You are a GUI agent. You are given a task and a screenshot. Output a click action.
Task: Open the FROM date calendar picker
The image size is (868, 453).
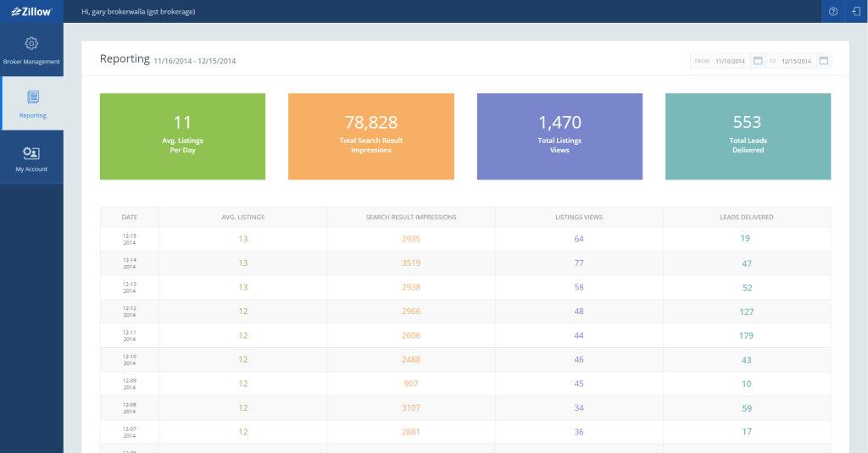click(x=758, y=61)
